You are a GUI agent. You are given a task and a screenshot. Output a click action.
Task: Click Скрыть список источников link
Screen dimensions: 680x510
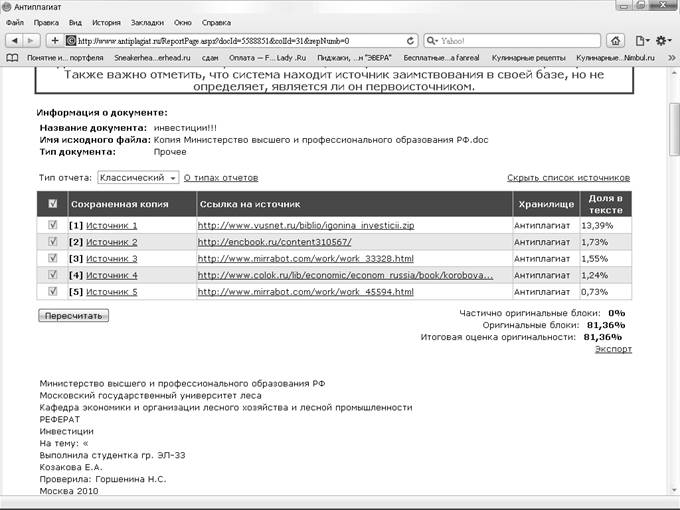569,178
